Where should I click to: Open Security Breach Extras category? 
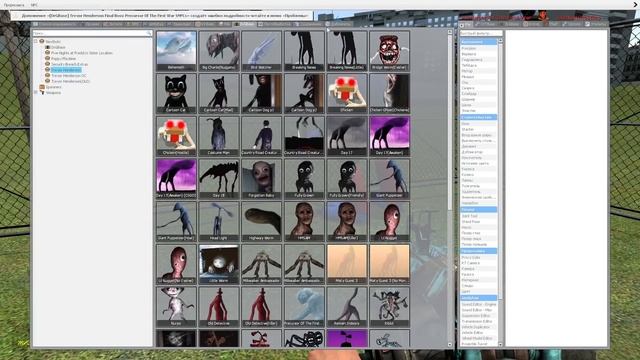pyautogui.click(x=69, y=64)
